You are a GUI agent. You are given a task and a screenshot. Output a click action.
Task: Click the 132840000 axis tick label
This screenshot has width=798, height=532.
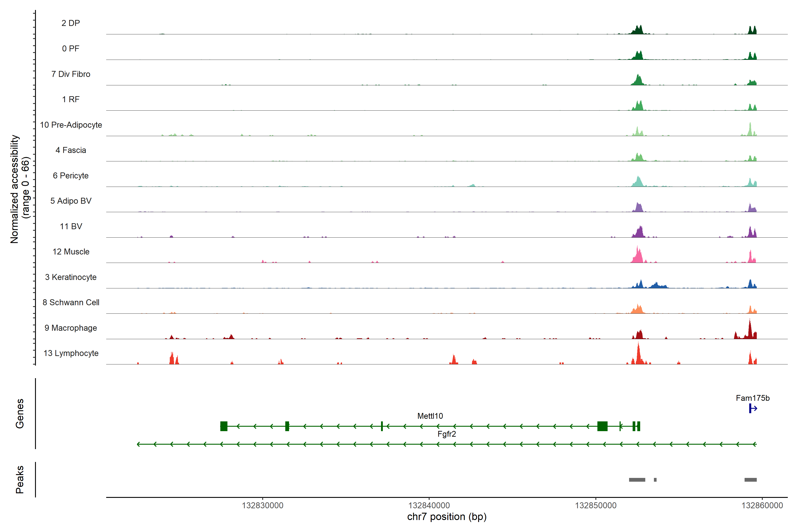click(x=429, y=505)
